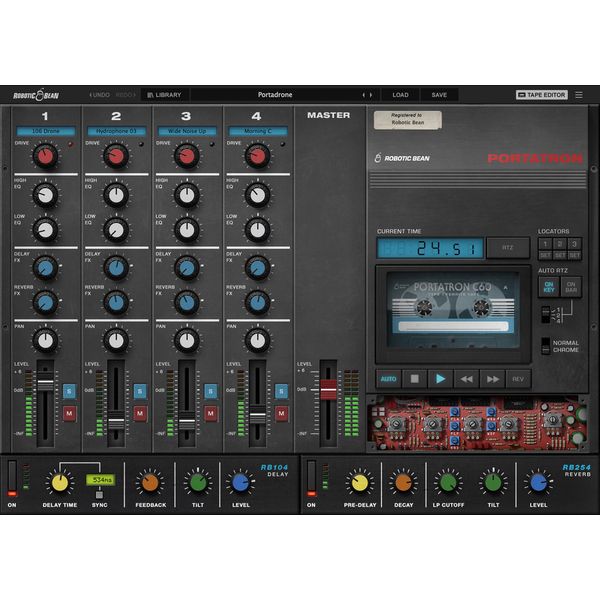Open the hamburger menu at top right
The image size is (600, 600).
point(578,95)
